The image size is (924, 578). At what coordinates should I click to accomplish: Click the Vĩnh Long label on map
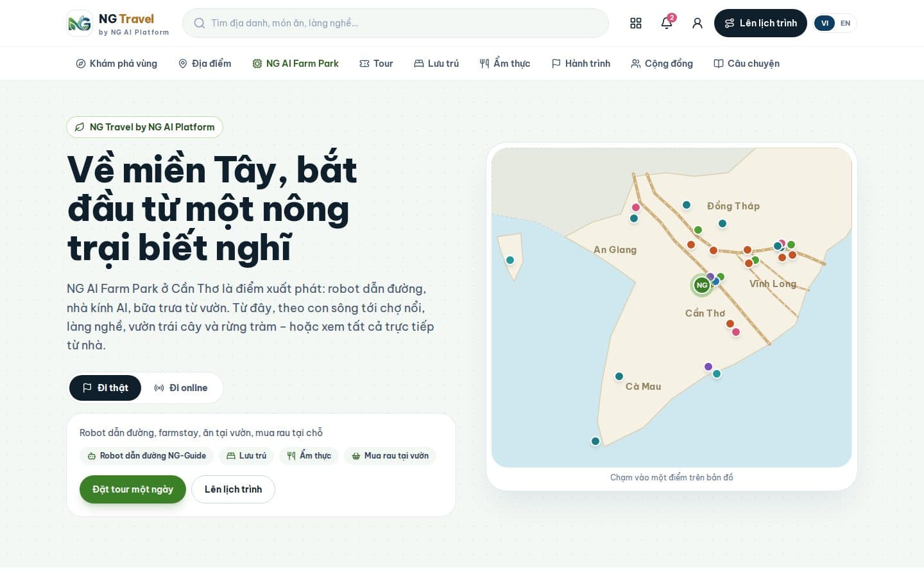(x=773, y=284)
